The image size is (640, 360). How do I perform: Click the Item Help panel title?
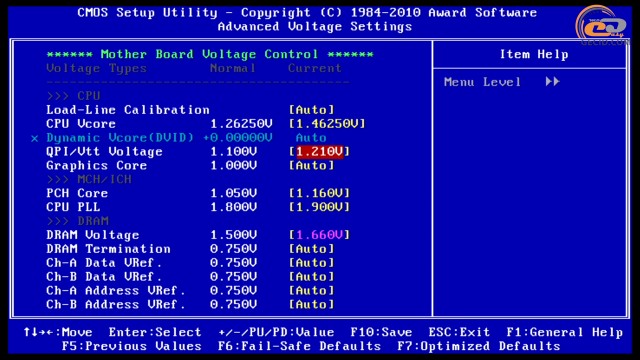click(534, 54)
